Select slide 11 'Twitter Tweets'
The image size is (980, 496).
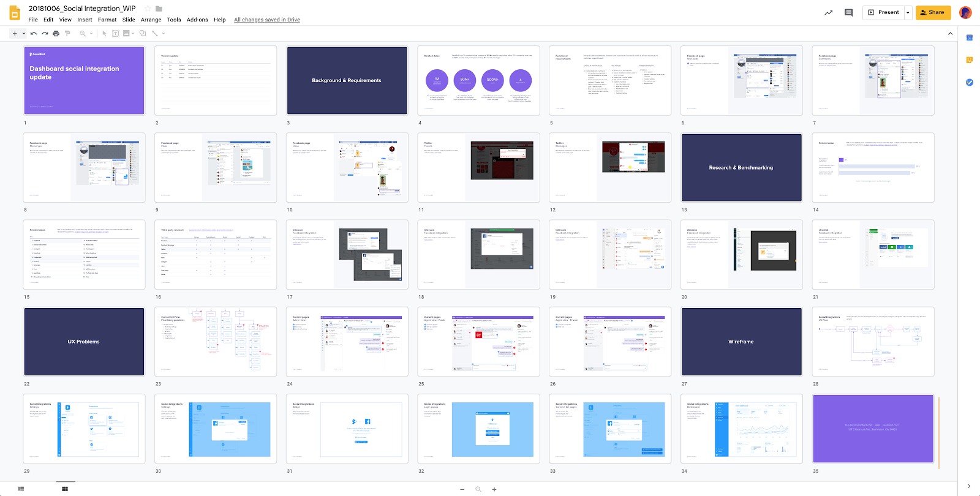(479, 167)
